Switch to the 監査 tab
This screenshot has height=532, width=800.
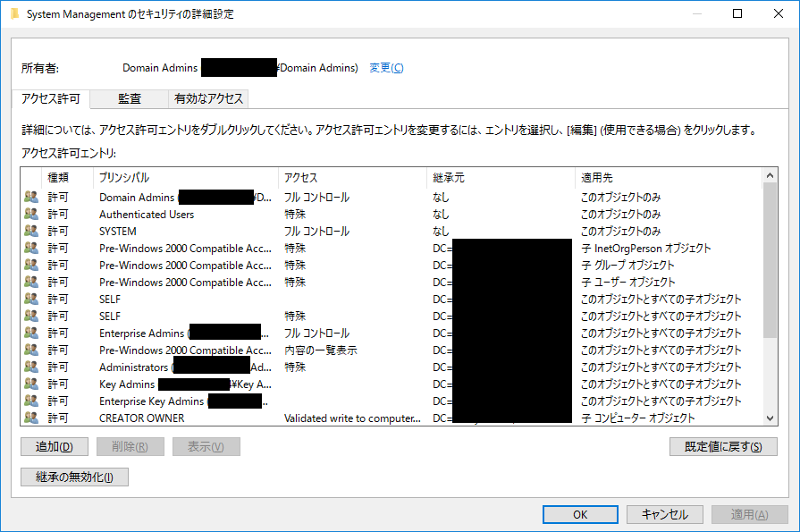coord(130,99)
